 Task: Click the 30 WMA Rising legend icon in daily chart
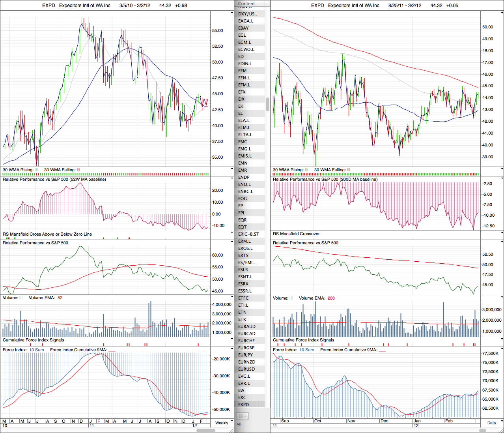(x=307, y=170)
